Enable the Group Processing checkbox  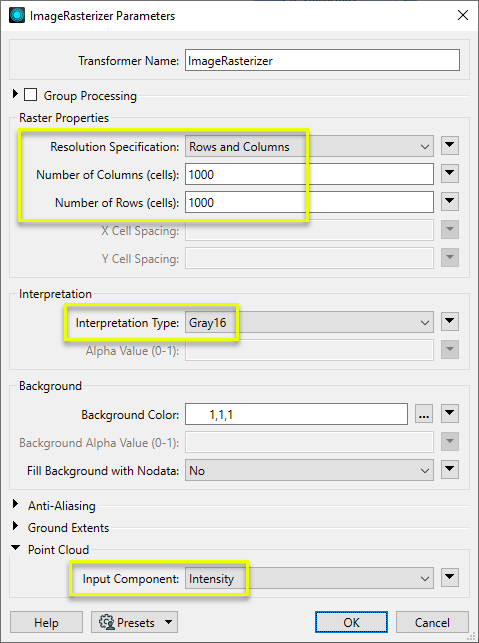tap(30, 95)
